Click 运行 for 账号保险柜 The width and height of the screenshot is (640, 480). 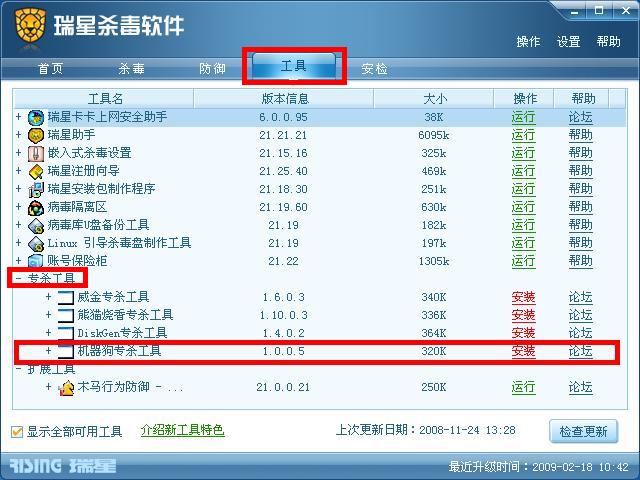coord(523,261)
